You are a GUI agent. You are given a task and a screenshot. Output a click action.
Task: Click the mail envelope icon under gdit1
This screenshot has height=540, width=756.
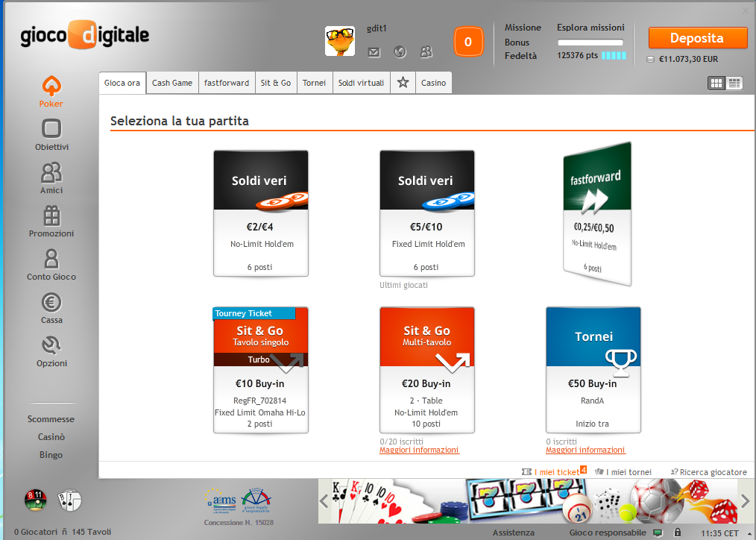[374, 52]
